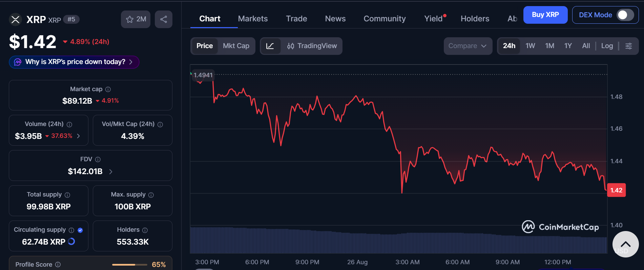
Task: Click the XRP coin logo icon
Action: [15, 19]
